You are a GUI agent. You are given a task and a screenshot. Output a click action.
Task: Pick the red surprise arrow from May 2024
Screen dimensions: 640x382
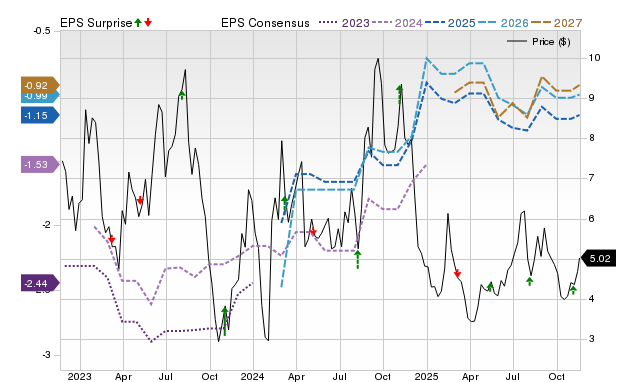pyautogui.click(x=313, y=231)
